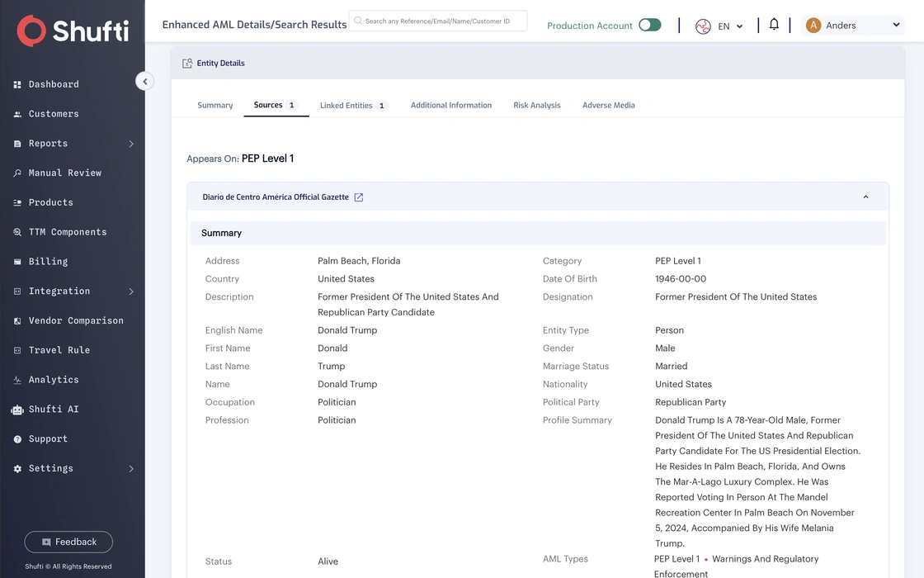Expand the Reports submenu chevron

(131, 144)
